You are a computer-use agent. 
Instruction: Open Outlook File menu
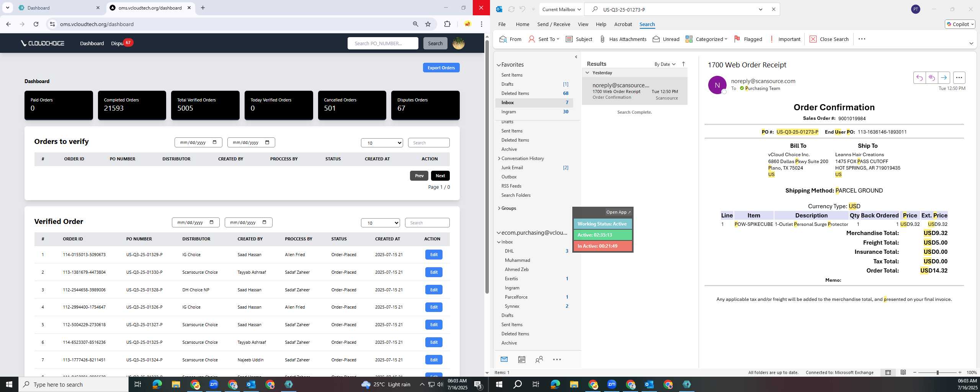tap(502, 24)
